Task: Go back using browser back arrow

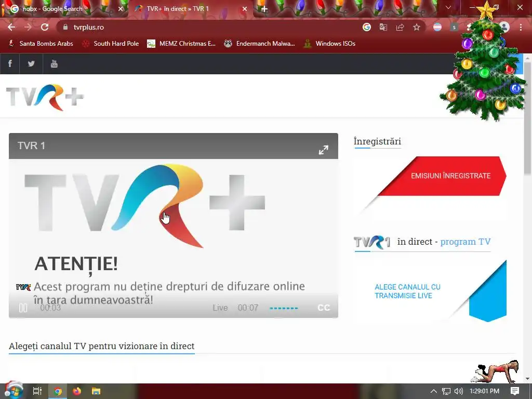Action: click(11, 27)
